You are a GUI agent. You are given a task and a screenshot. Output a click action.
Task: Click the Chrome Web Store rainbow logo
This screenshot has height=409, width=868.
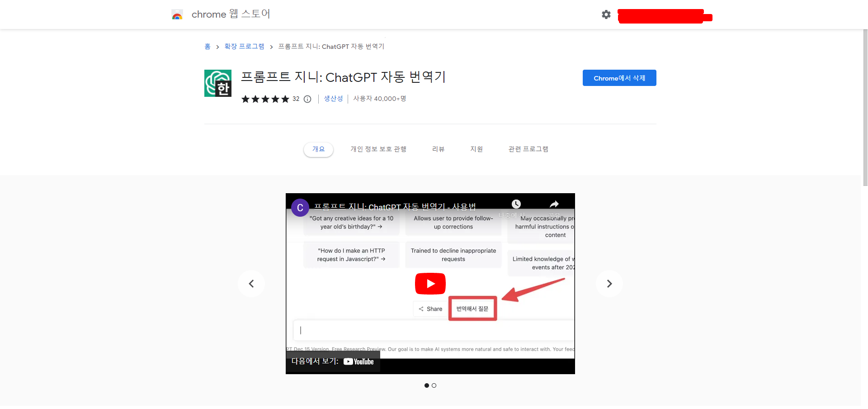tap(177, 15)
